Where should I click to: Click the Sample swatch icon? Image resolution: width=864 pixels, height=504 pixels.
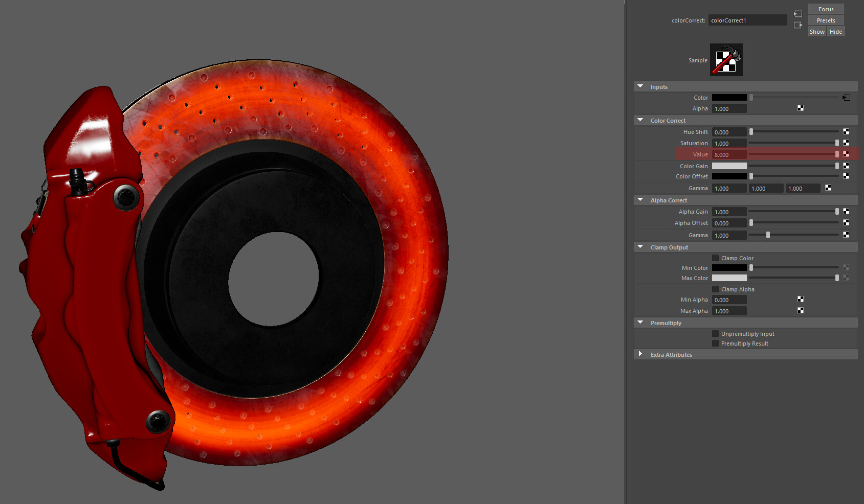(x=726, y=60)
